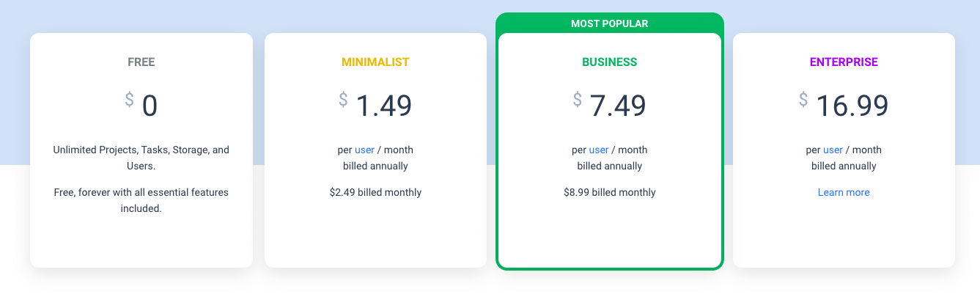Click the Free, forever with essential features text
This screenshot has height=297, width=980.
[141, 200]
